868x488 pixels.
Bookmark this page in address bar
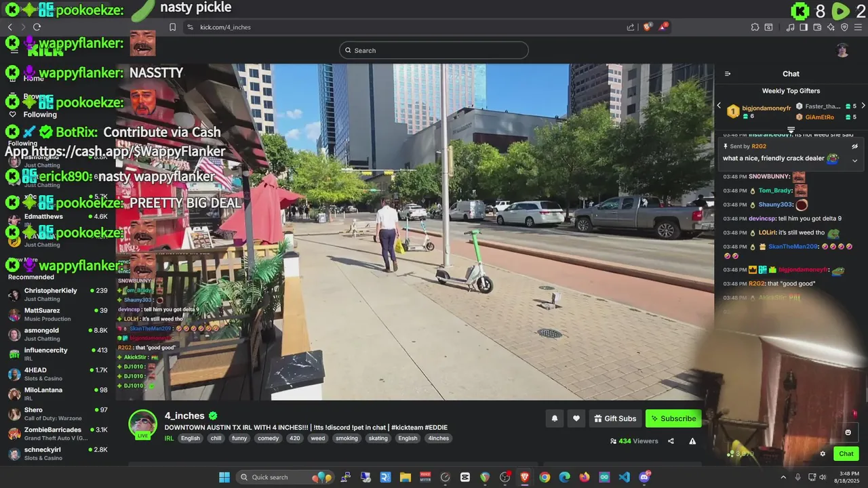(x=173, y=27)
